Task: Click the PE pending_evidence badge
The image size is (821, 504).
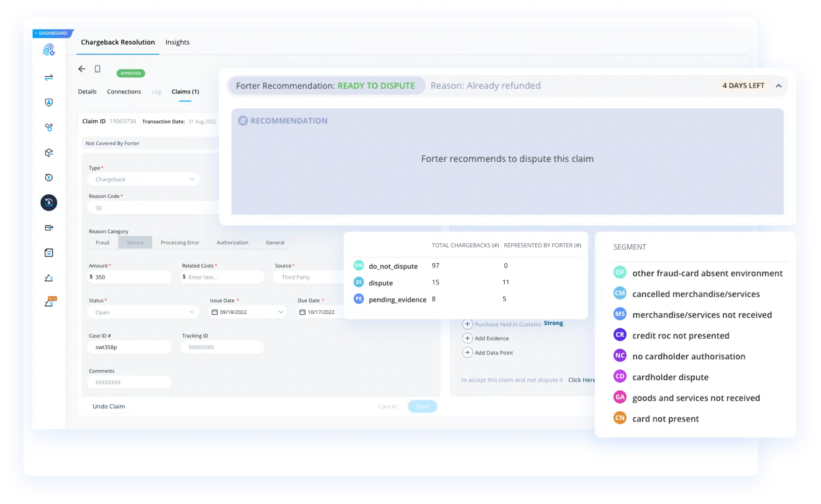Action: coord(359,299)
